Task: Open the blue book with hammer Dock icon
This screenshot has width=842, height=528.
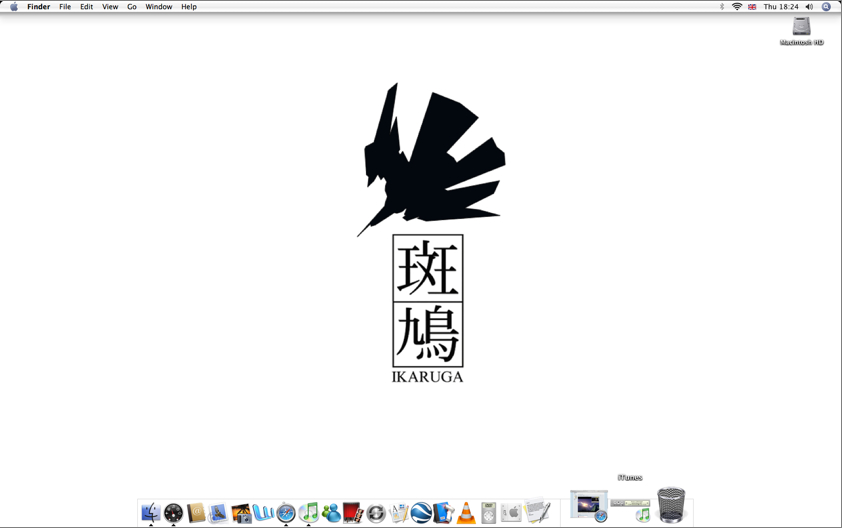Action: (444, 512)
